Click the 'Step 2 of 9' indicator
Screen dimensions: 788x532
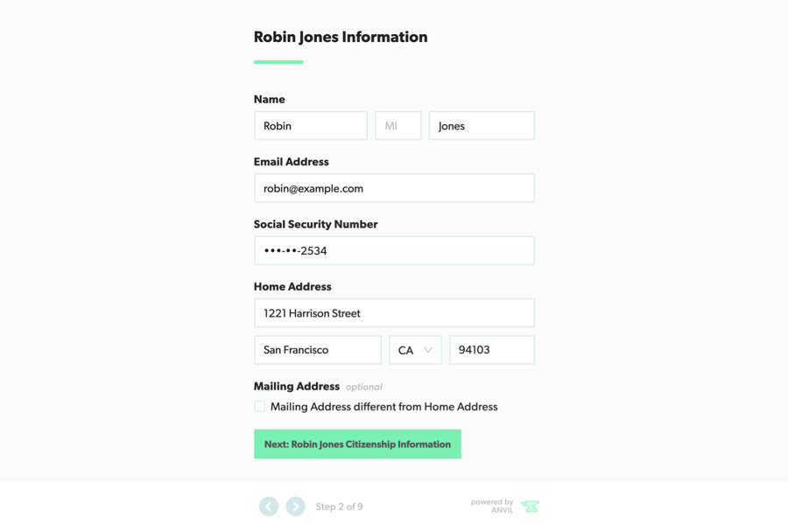(339, 507)
